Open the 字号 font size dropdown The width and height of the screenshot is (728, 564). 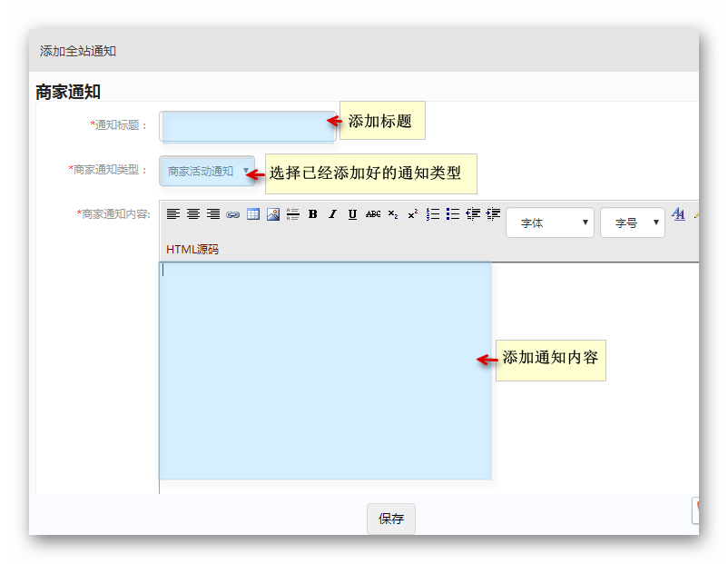[x=633, y=223]
